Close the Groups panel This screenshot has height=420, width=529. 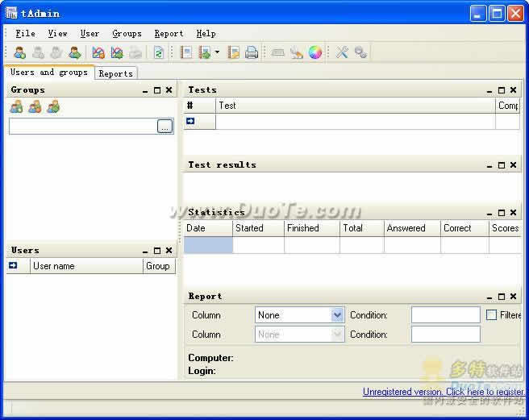click(169, 90)
